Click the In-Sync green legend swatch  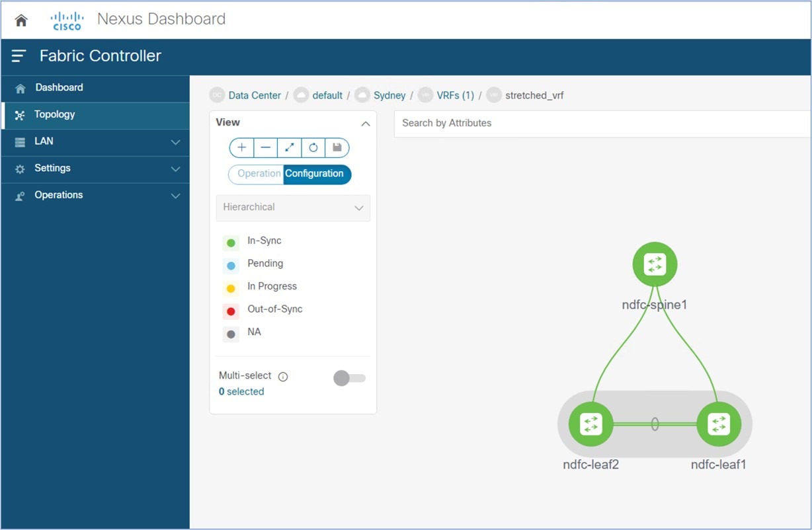[231, 243]
